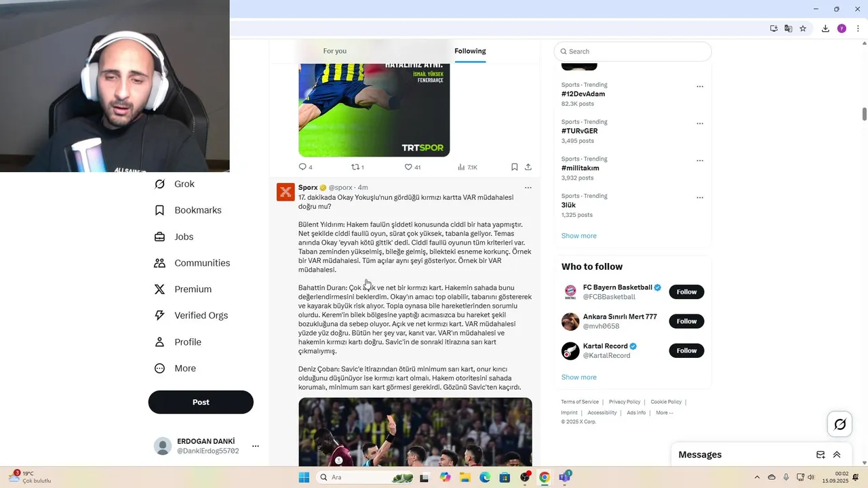Open Terms of Service link
The width and height of the screenshot is (868, 488).
tap(580, 402)
